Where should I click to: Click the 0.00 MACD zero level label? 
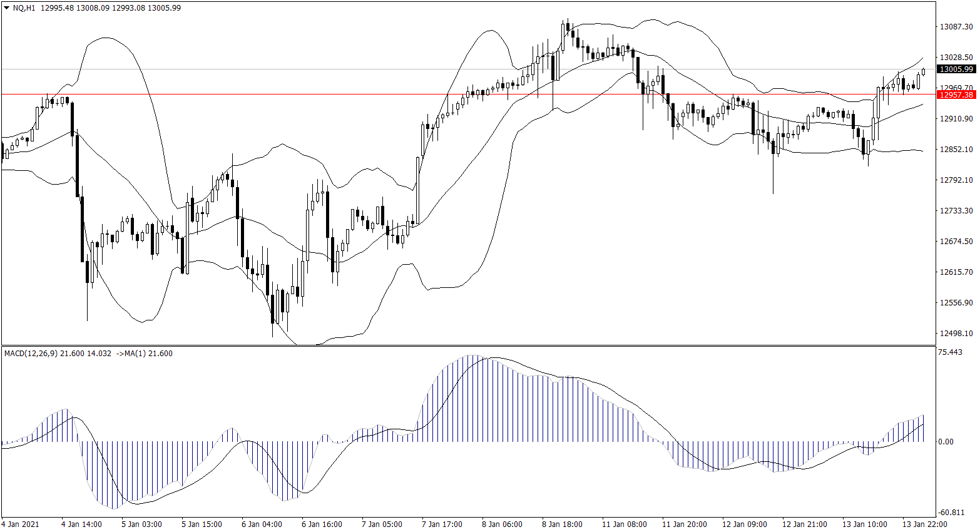(945, 442)
